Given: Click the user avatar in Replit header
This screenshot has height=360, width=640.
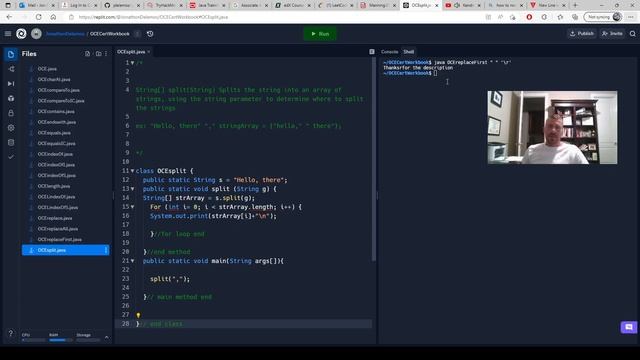Looking at the screenshot, I should [36, 34].
